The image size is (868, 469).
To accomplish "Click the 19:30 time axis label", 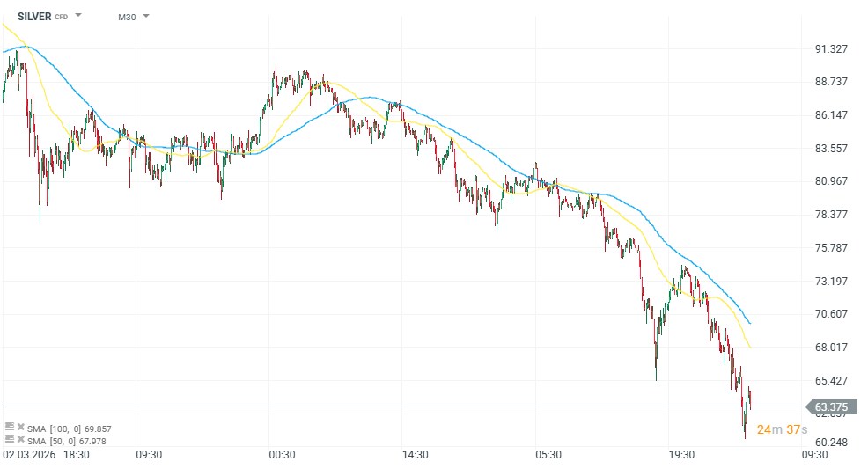I will click(x=681, y=454).
